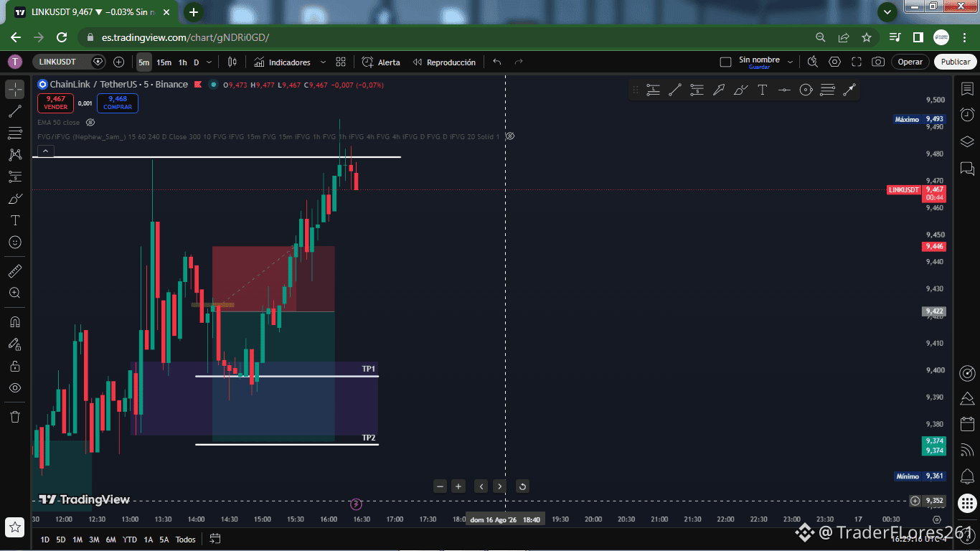
Task: Select the YTD date range
Action: click(129, 540)
